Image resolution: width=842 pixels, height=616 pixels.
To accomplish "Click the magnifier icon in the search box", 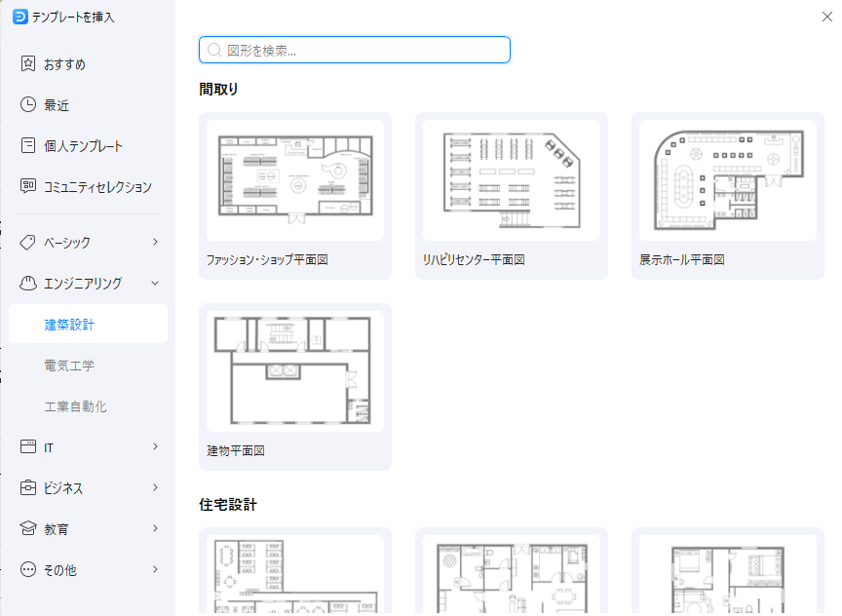I will pos(214,50).
